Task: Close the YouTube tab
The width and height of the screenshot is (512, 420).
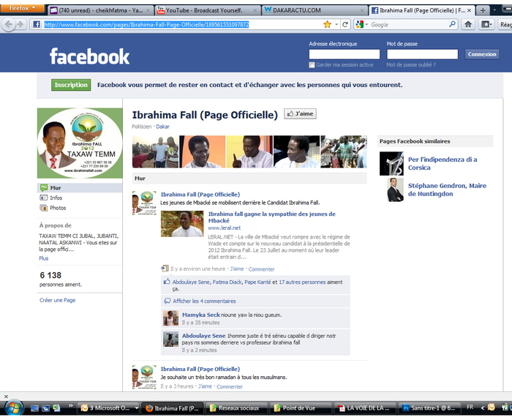Action: click(x=255, y=10)
